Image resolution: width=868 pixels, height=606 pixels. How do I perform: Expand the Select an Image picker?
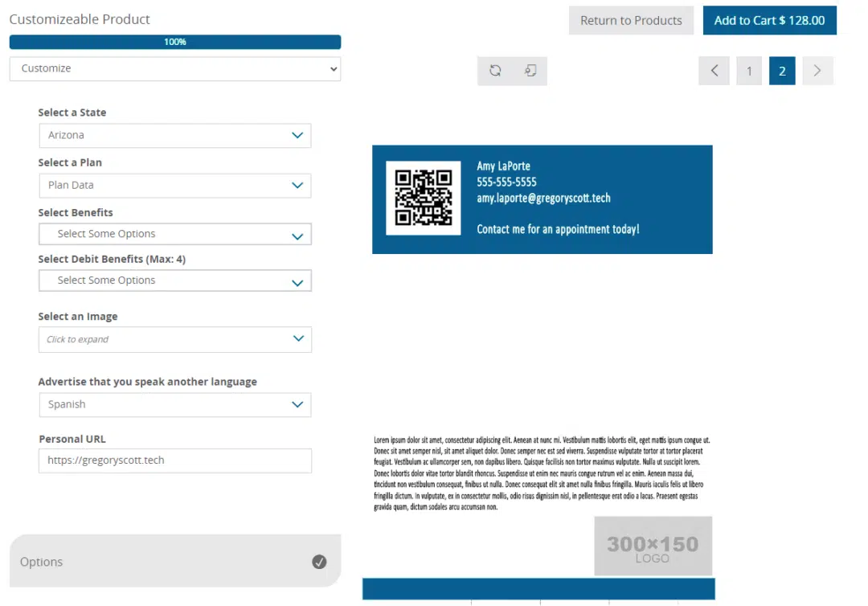coord(174,339)
